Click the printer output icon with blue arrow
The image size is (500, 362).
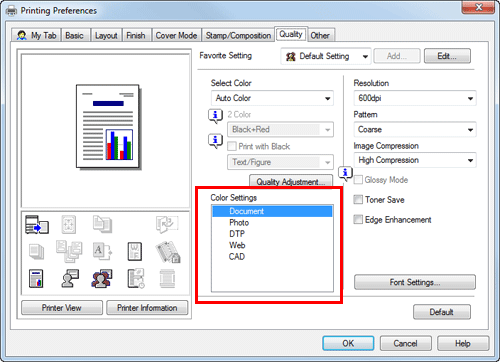point(37,224)
